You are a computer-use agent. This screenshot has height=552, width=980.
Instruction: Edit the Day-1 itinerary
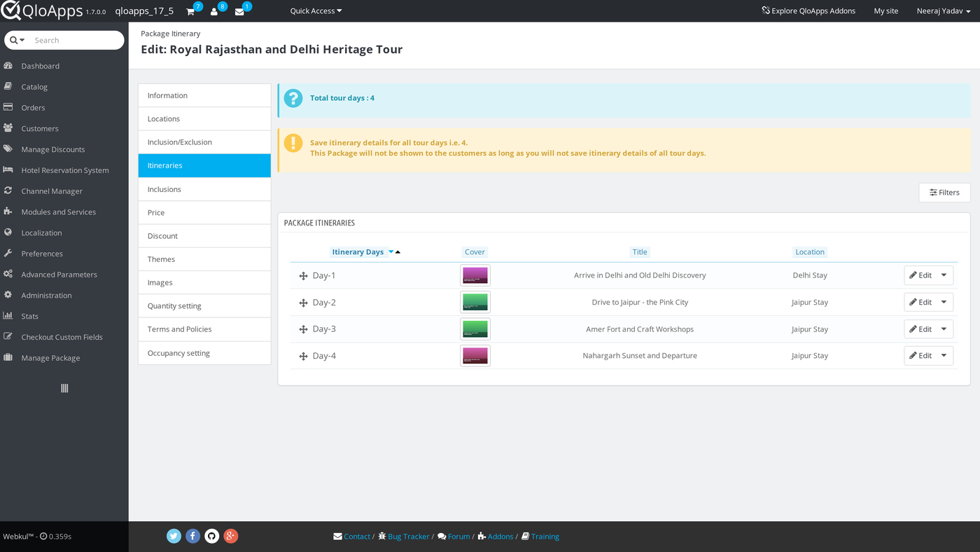click(x=920, y=275)
